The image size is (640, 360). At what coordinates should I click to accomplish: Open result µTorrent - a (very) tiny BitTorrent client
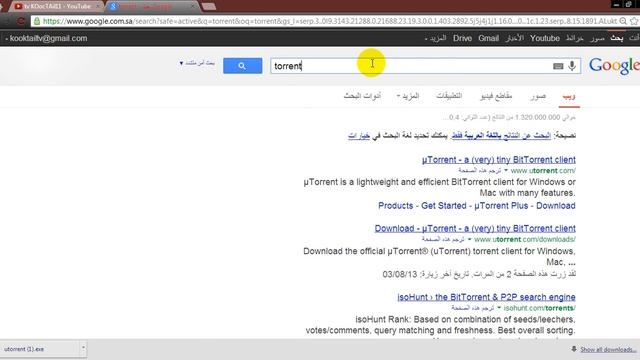(x=499, y=160)
